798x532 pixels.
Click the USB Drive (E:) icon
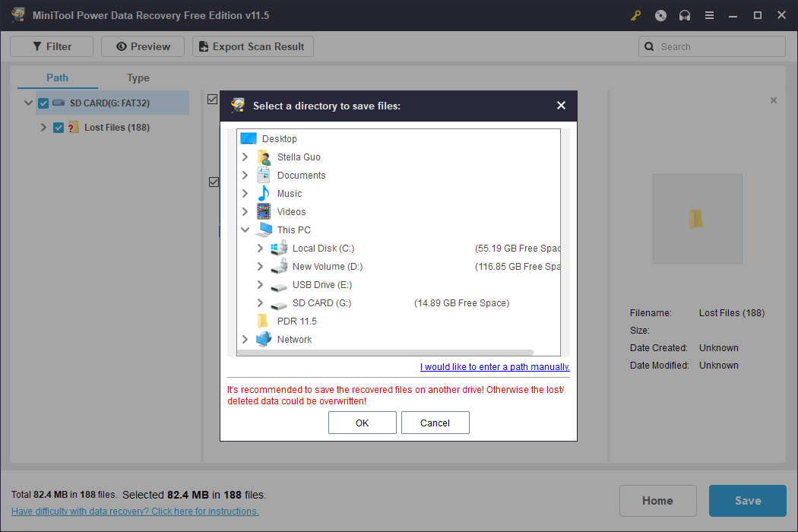coord(279,287)
